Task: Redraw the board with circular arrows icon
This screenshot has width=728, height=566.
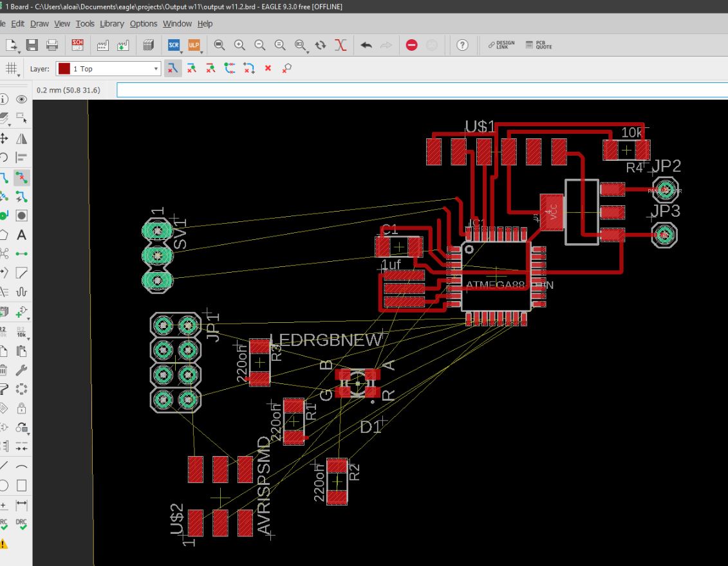Action: coord(321,45)
